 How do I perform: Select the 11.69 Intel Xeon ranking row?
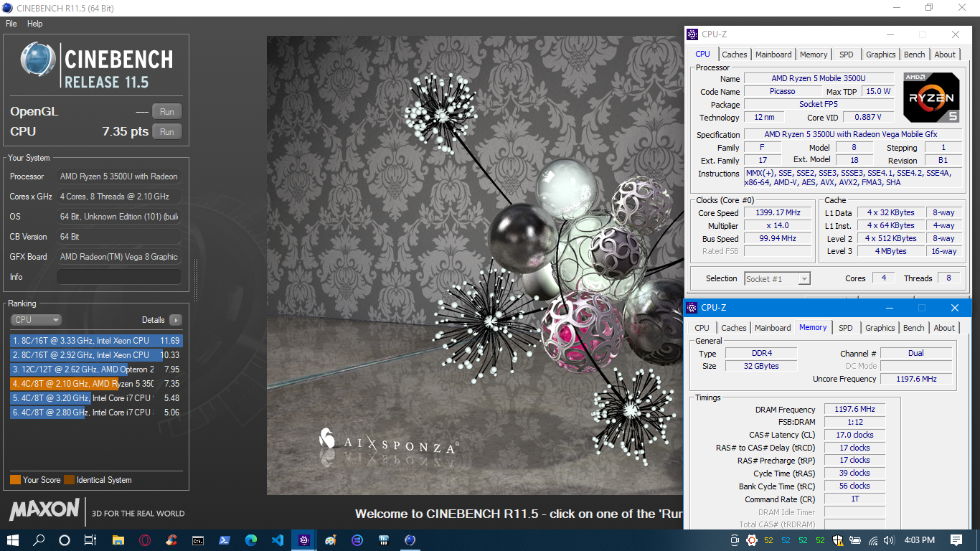pos(96,341)
